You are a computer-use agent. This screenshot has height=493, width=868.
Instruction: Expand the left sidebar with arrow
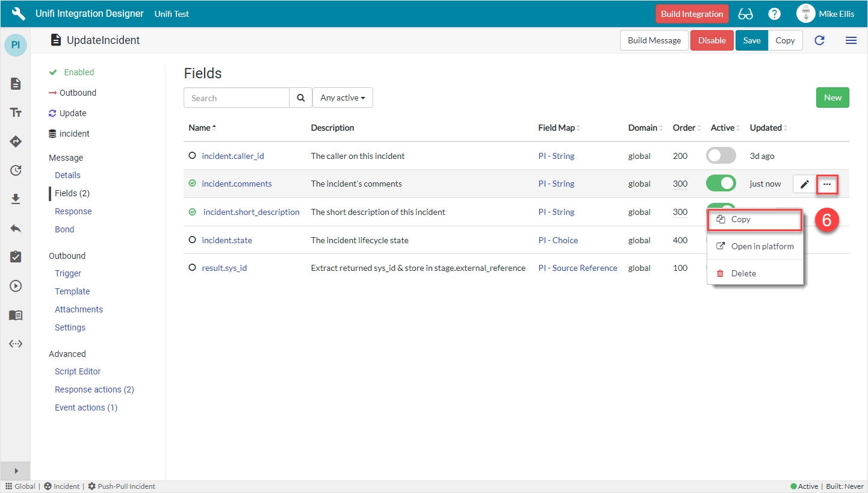coord(16,471)
